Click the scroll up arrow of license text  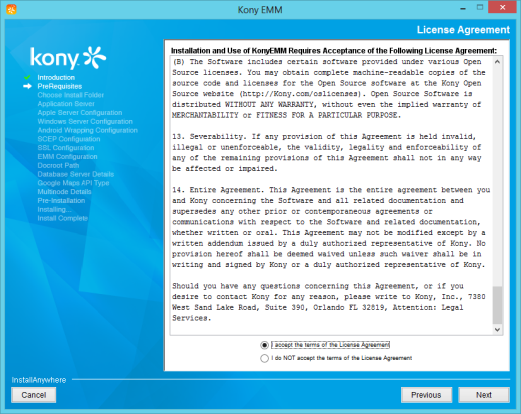coord(497,62)
